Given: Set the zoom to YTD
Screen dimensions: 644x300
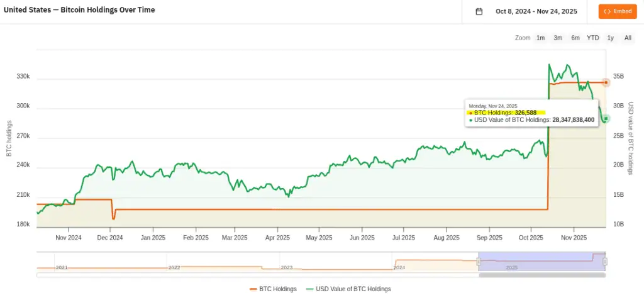Looking at the screenshot, I should point(593,38).
